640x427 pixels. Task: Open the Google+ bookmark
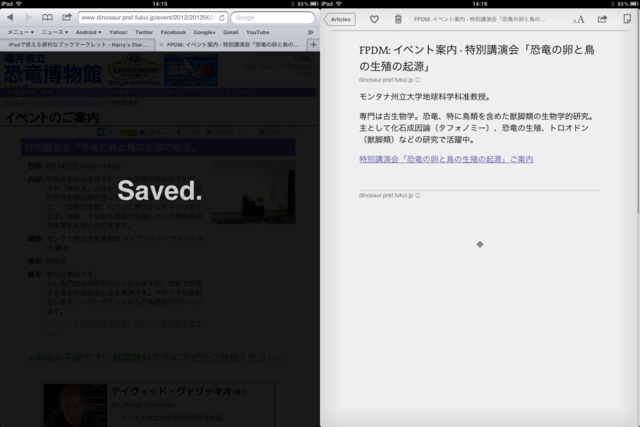click(x=204, y=32)
